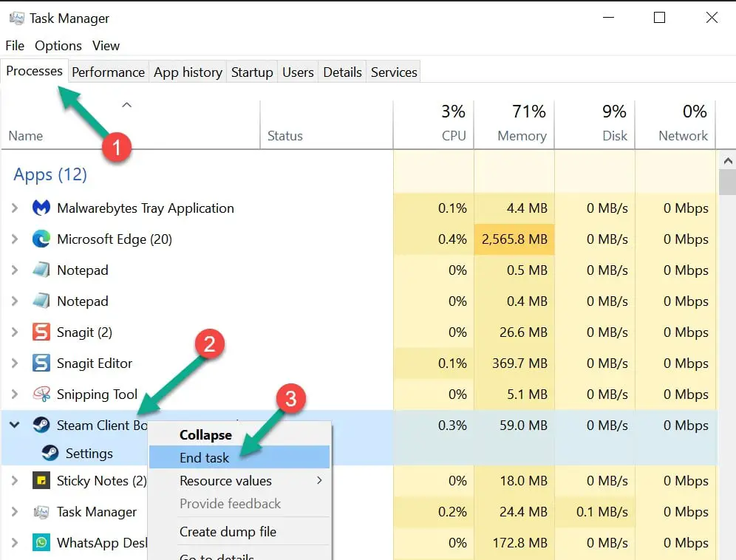The image size is (736, 560).
Task: Switch to the Users tab
Action: pos(298,72)
